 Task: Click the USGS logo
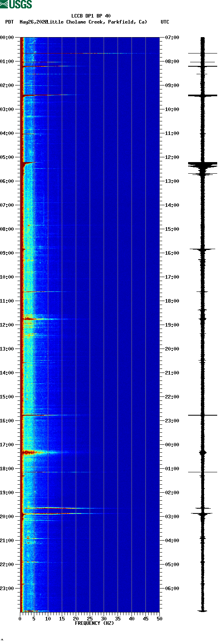tap(16, 4)
